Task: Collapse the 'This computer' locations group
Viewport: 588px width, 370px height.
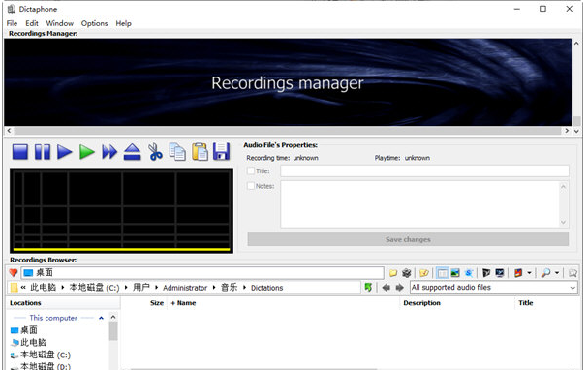Action: 101,318
